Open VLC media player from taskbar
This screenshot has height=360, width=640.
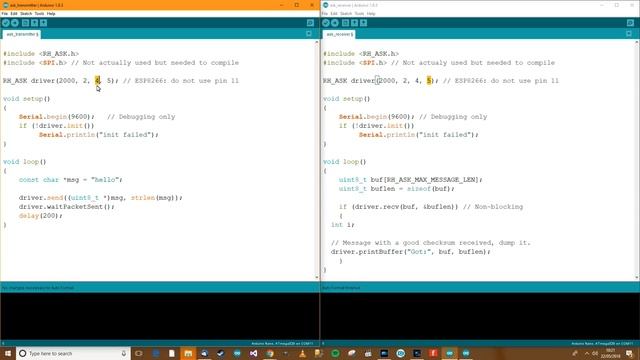click(302, 353)
